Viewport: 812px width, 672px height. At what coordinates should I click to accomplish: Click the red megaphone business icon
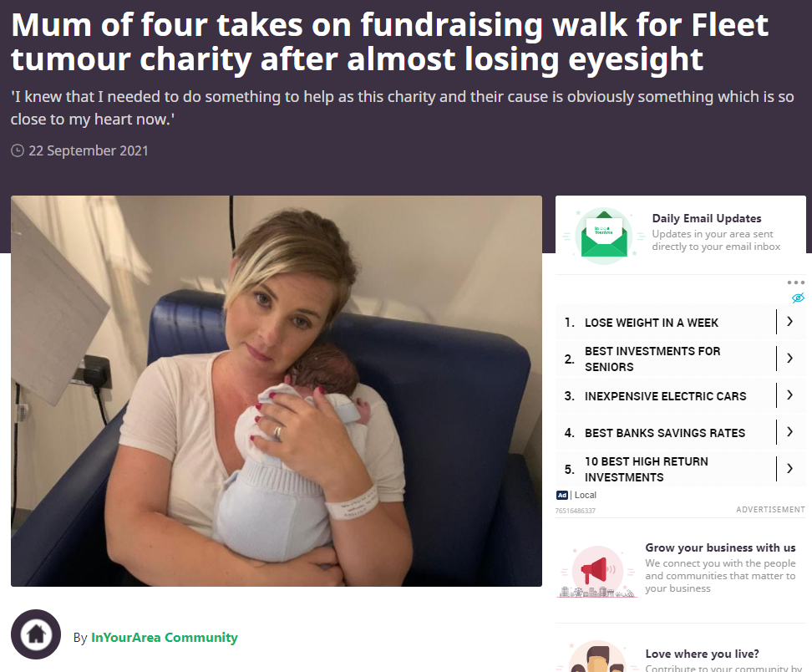[597, 572]
